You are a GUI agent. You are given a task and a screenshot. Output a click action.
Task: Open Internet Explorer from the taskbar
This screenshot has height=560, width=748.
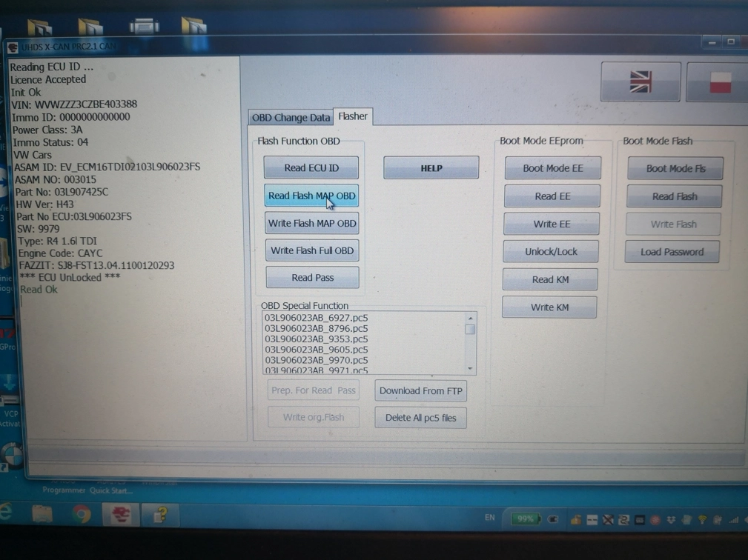[6, 513]
